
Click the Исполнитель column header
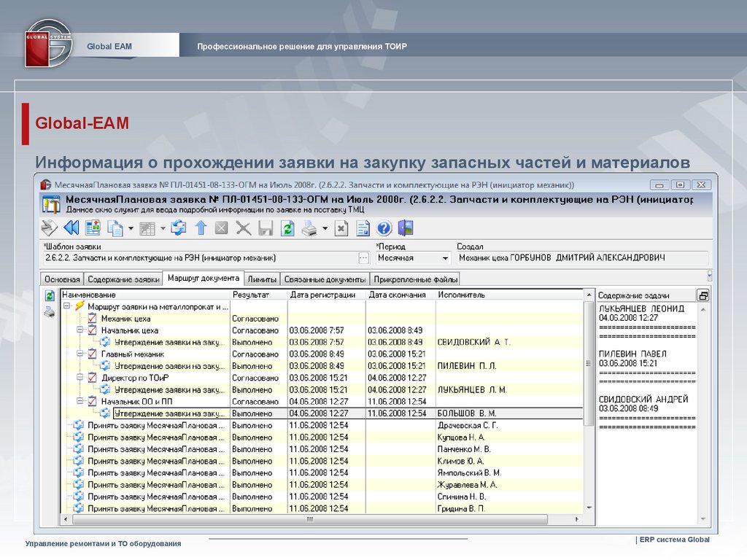pos(461,295)
